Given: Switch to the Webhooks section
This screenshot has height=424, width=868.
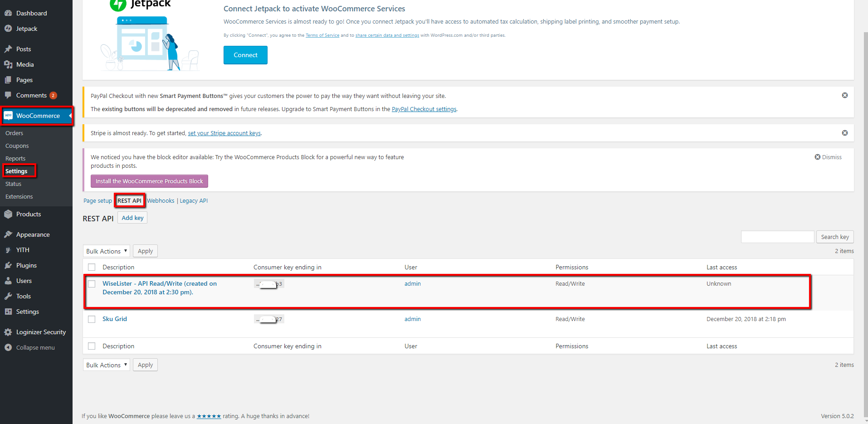Looking at the screenshot, I should point(161,200).
